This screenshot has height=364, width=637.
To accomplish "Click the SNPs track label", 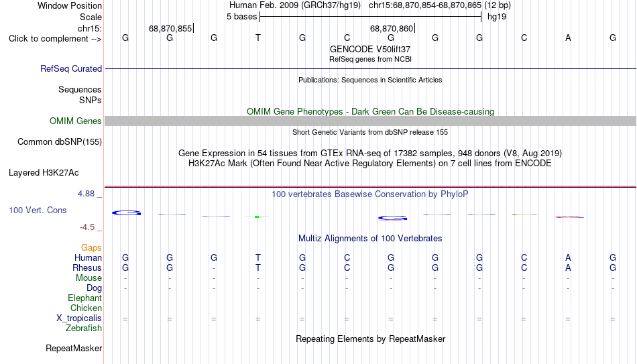I will click(x=91, y=100).
